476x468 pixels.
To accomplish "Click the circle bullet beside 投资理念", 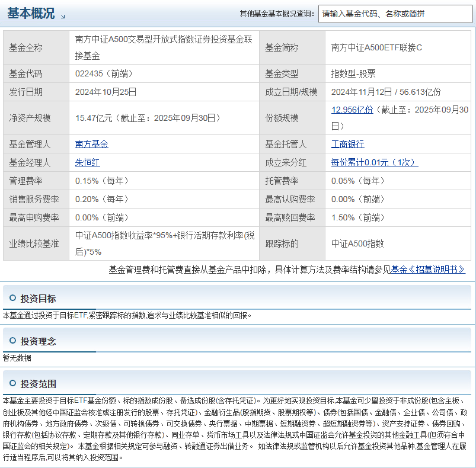I will tap(13, 340).
